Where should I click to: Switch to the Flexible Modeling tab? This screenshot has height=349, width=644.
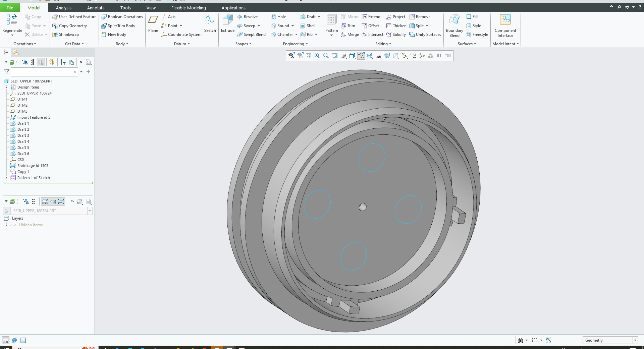click(189, 8)
